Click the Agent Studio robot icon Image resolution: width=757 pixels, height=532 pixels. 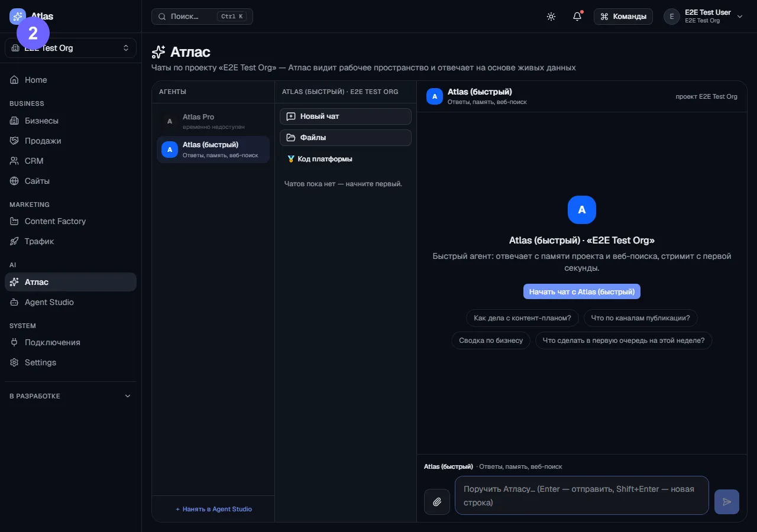coord(14,302)
